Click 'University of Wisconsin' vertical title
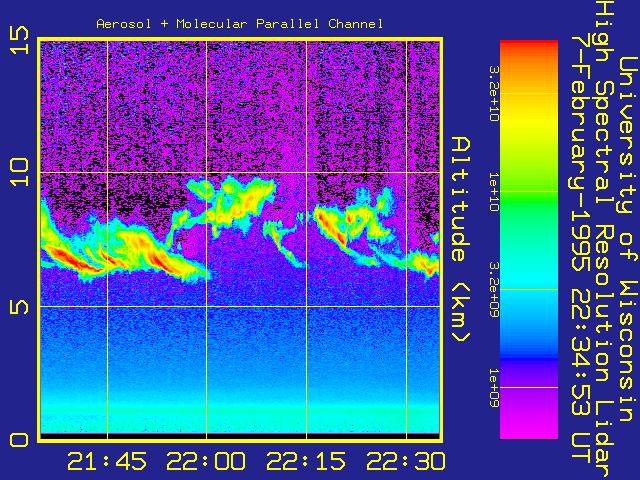The height and width of the screenshot is (480, 640). tap(628, 240)
